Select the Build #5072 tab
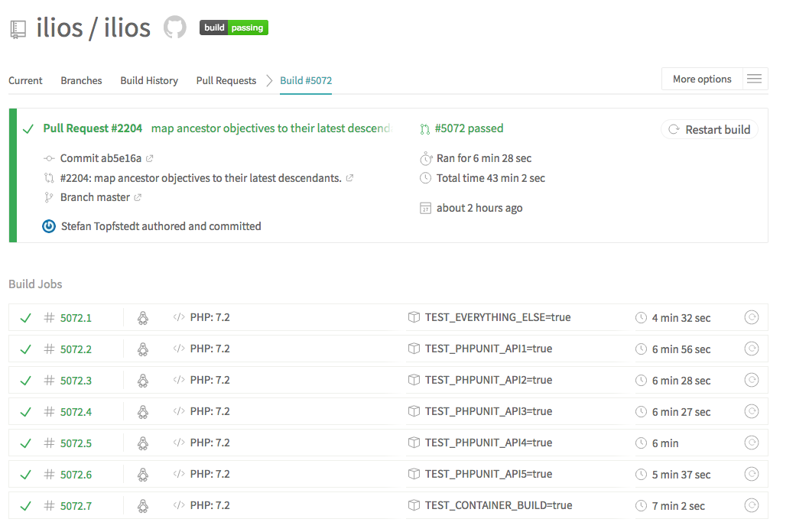This screenshot has width=796, height=532. (x=306, y=81)
